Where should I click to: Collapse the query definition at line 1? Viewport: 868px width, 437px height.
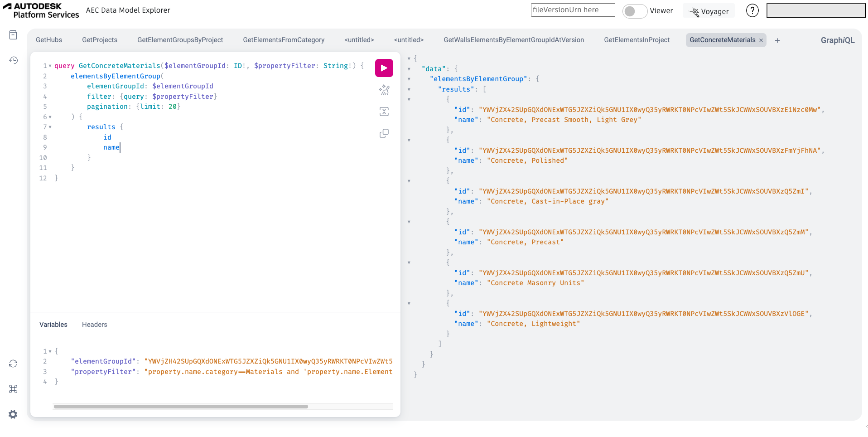click(50, 66)
